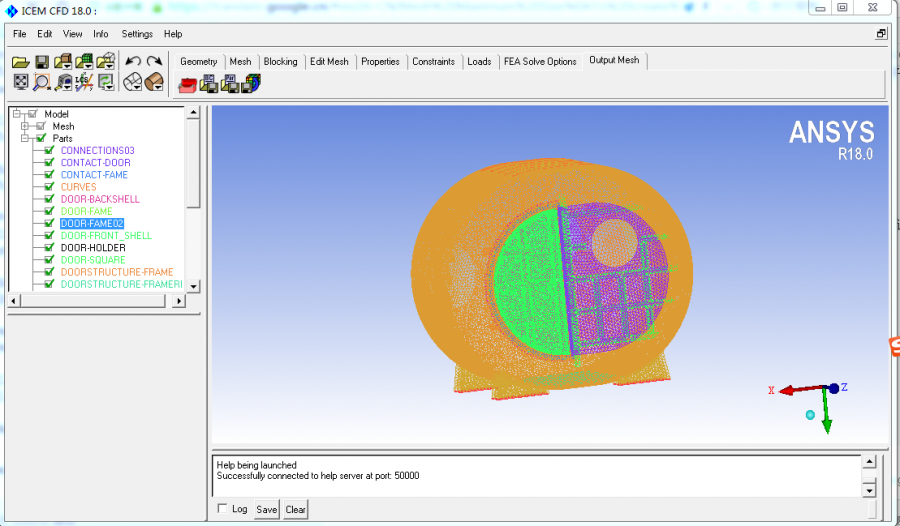
Task: Toggle the Parts branch checkbox
Action: pos(41,138)
